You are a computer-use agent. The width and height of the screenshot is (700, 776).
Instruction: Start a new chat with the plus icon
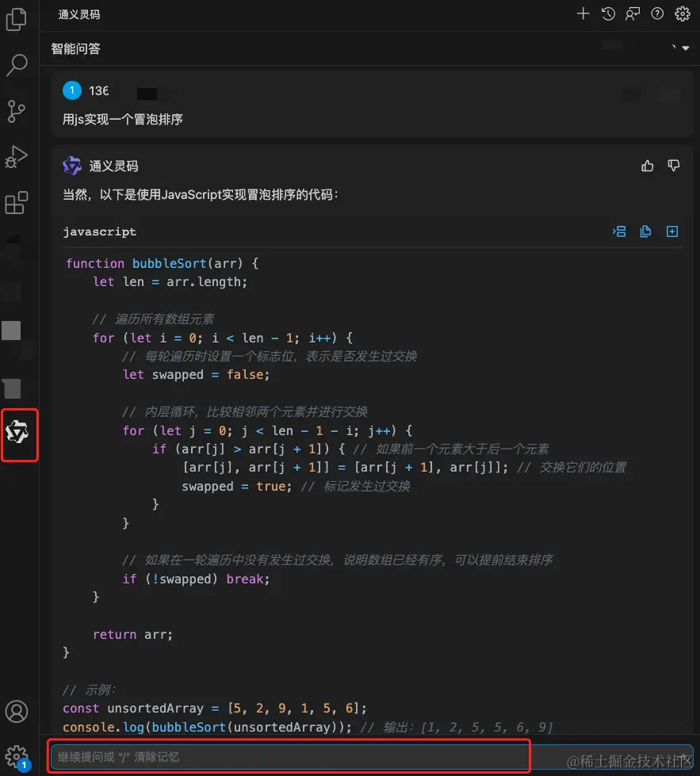pos(583,13)
